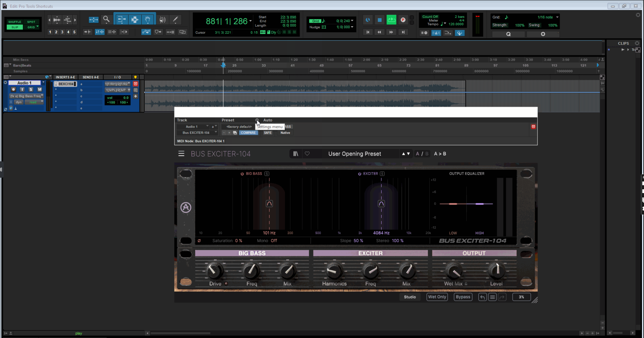Viewport: 644px width, 338px height.
Task: Open Grid value 1/16 note dropdown
Action: pos(557,17)
